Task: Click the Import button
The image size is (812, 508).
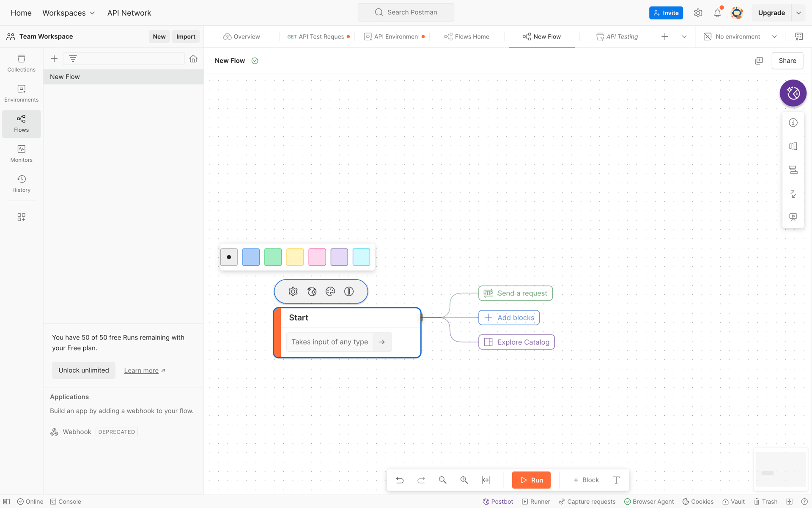Action: click(186, 37)
